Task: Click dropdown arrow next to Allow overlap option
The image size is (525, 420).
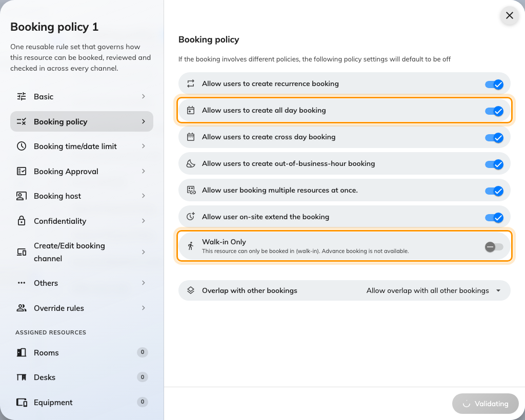Action: [x=498, y=290]
